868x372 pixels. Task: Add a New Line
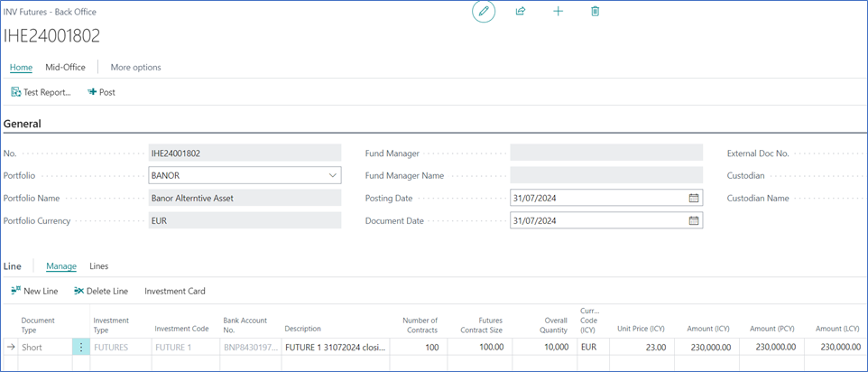[x=35, y=291]
